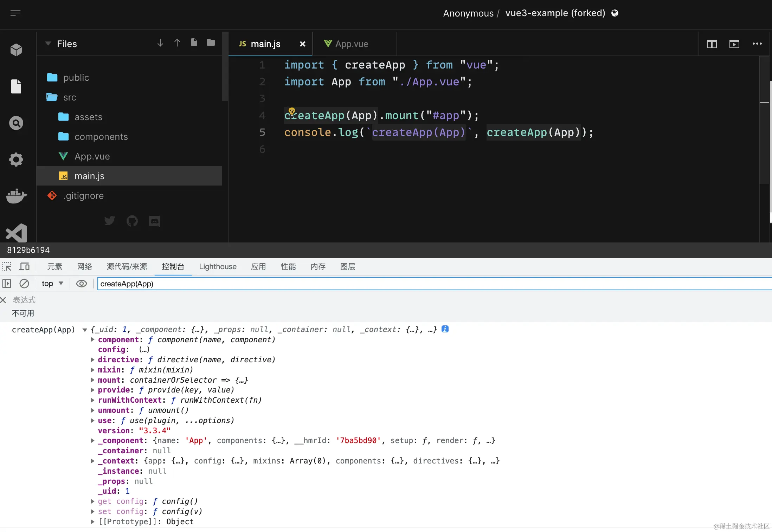772x532 pixels.
Task: Open the public folder
Action: tap(129, 78)
